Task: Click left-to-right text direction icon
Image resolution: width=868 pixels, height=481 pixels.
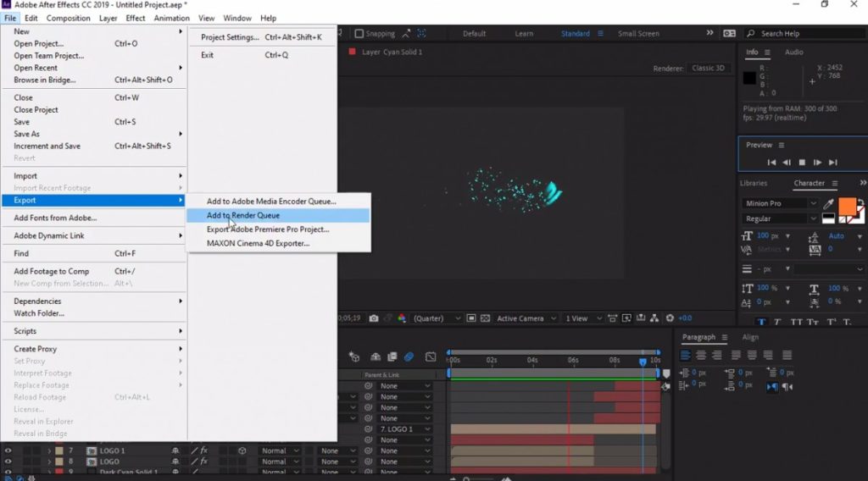Action: [x=772, y=386]
